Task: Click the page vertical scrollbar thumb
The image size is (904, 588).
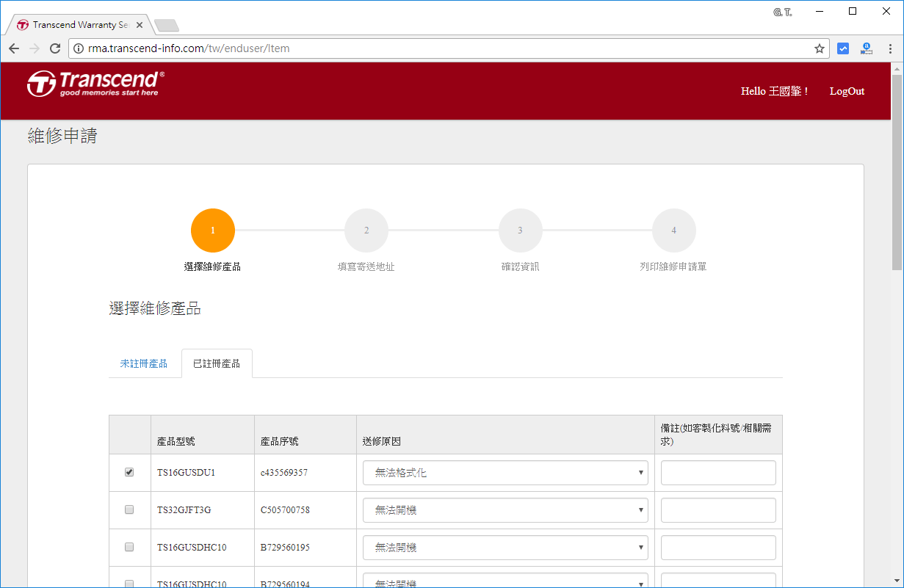Action: (x=897, y=169)
